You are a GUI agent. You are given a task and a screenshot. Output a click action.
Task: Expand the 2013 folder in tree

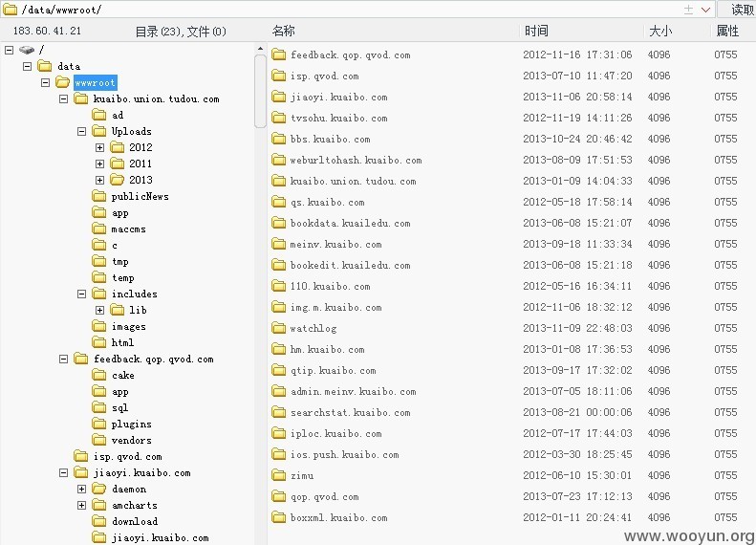[x=99, y=180]
